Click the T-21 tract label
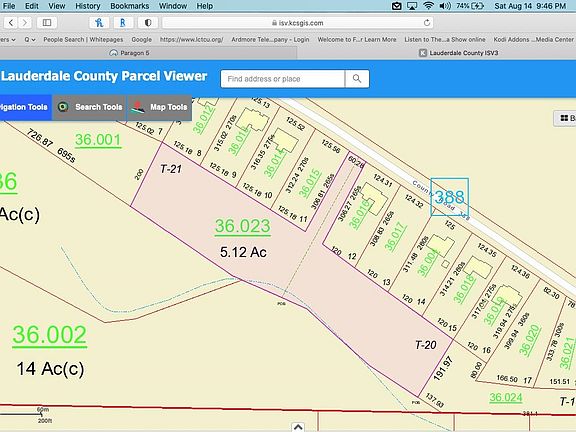This screenshot has height=432, width=576. [x=171, y=169]
